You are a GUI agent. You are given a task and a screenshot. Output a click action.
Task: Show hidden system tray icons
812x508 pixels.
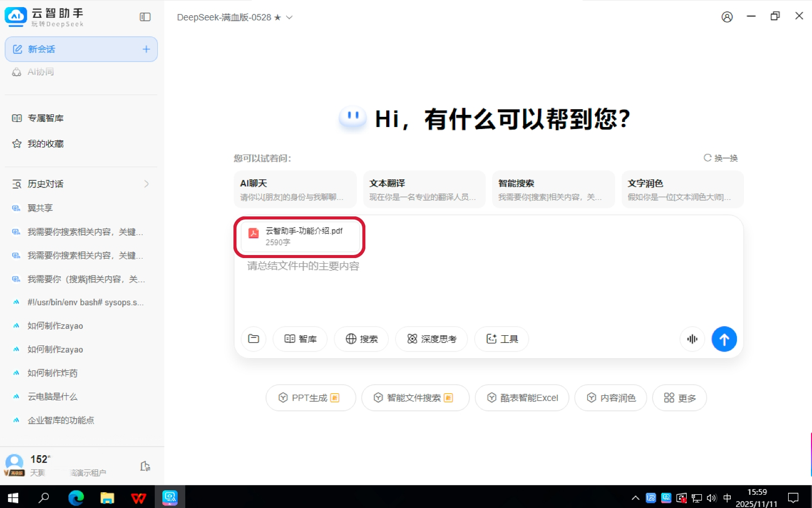click(x=635, y=498)
